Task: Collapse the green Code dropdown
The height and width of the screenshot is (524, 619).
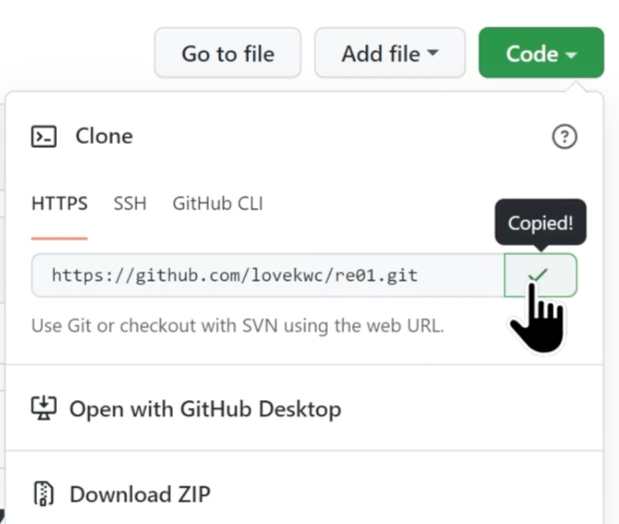Action: [x=540, y=54]
